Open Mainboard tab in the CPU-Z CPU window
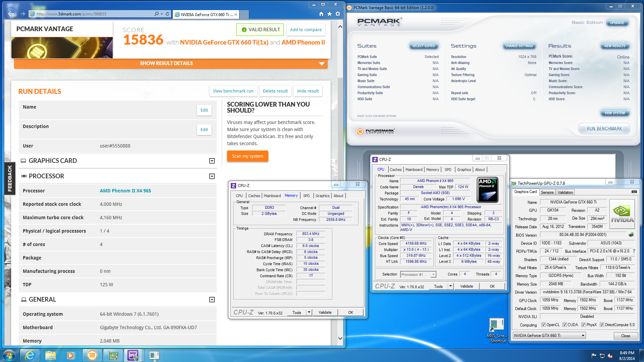The width and height of the screenshot is (644, 362). pos(414,170)
